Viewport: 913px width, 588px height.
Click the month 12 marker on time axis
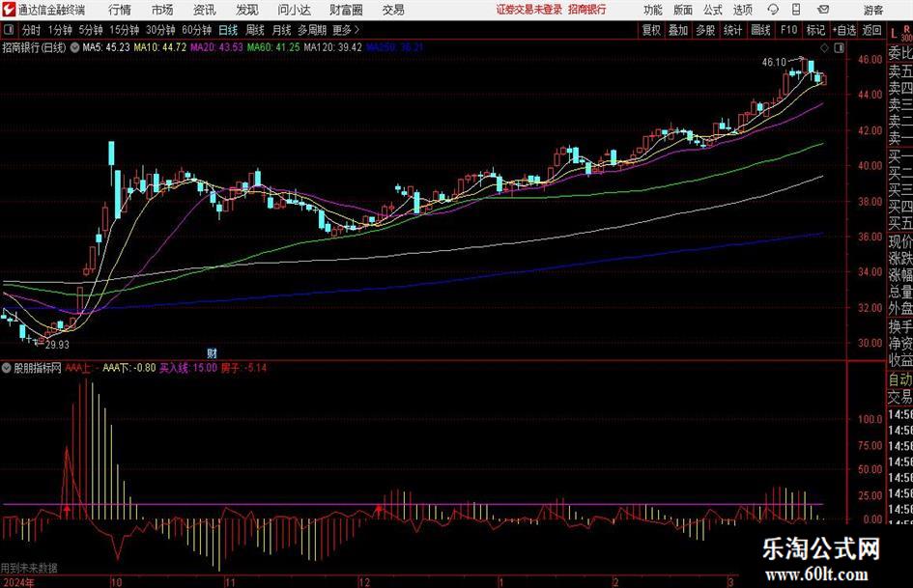coord(364,582)
